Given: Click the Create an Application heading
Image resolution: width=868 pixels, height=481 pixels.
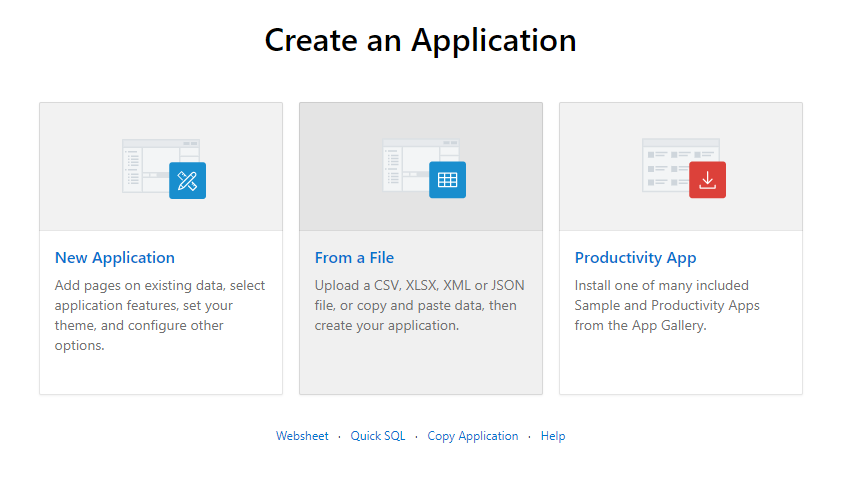Looking at the screenshot, I should (x=421, y=40).
